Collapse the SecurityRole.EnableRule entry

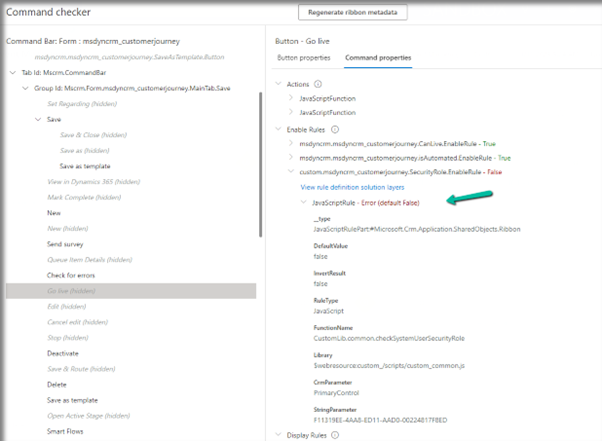[x=291, y=172]
